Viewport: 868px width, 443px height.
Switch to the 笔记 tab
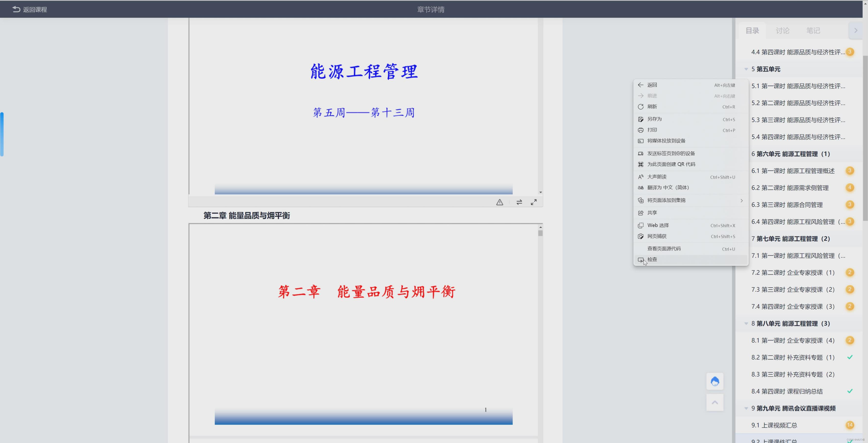[813, 31]
